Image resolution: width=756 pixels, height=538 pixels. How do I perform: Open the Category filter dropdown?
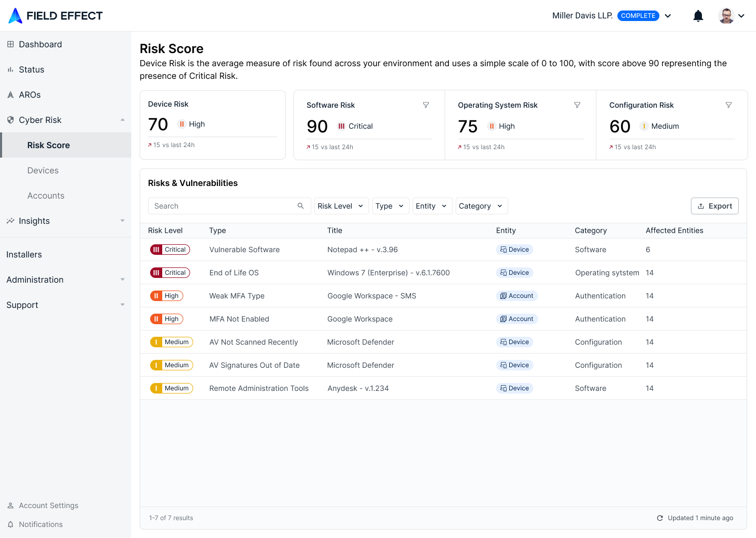coord(481,206)
